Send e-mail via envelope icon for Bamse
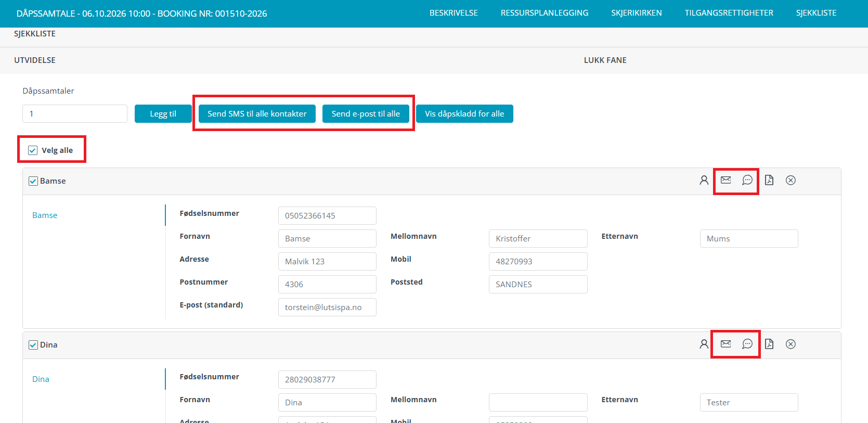 pos(726,180)
